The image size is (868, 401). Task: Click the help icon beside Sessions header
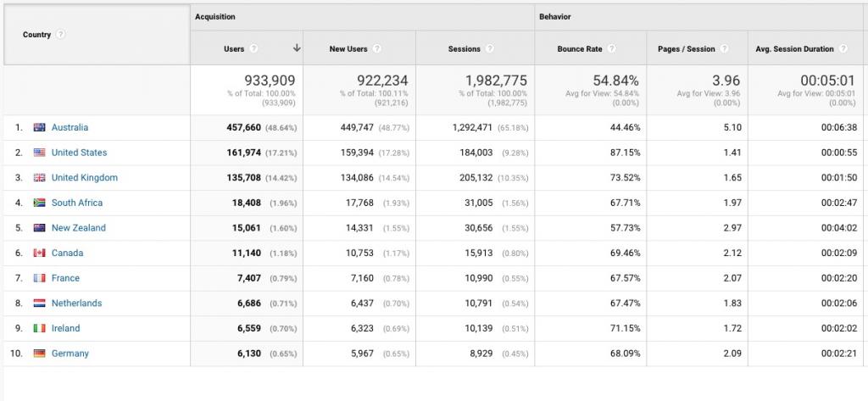point(491,49)
